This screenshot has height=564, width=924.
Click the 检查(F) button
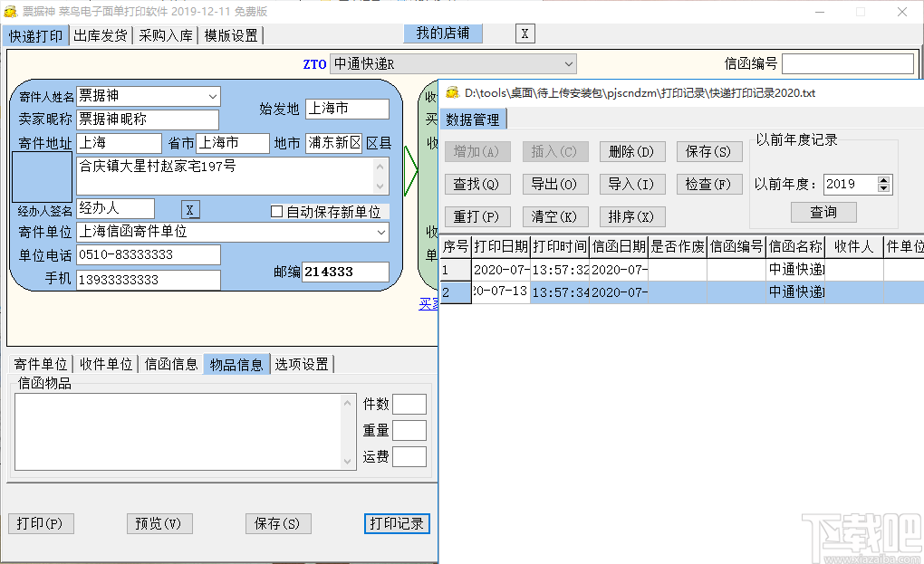pyautogui.click(x=709, y=185)
